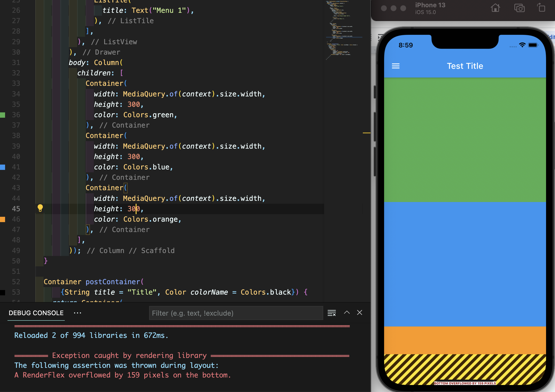
Task: Click the wifi icon in iPhone status bar
Action: pyautogui.click(x=522, y=45)
